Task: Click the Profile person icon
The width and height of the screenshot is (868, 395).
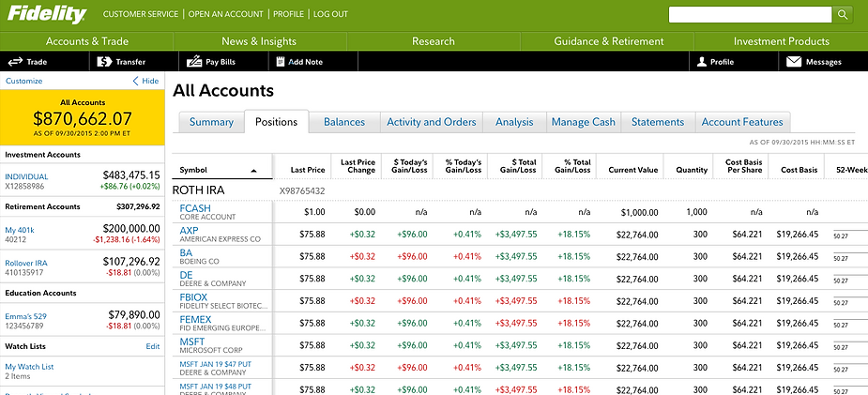Action: (700, 62)
